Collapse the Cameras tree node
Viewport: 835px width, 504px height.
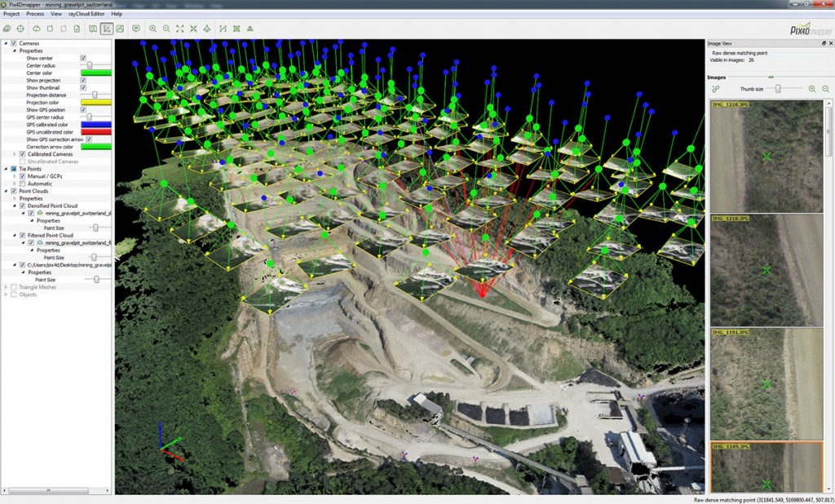[x=6, y=43]
